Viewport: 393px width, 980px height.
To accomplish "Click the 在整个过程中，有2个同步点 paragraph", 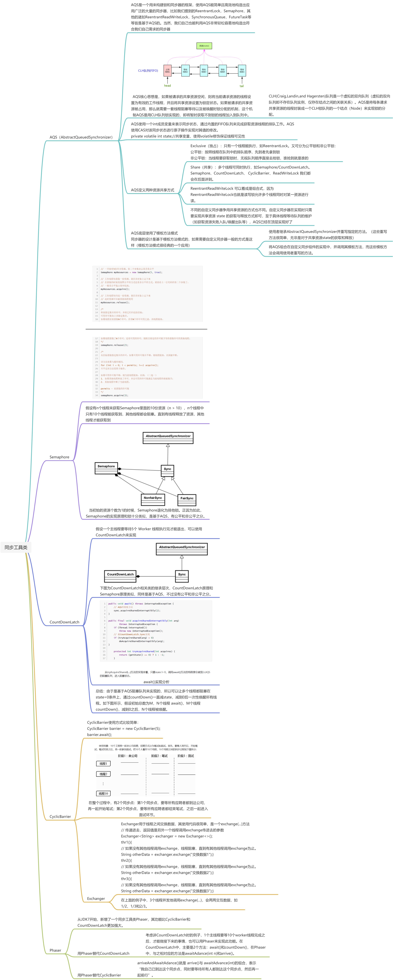I will tap(148, 809).
